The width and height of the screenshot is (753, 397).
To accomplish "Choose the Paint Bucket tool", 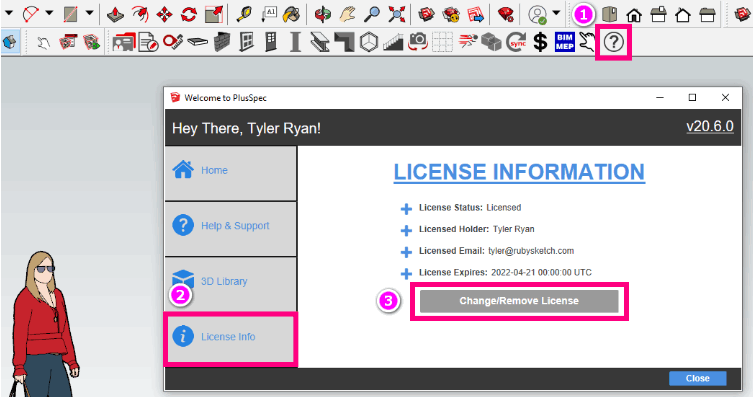I will click(291, 14).
